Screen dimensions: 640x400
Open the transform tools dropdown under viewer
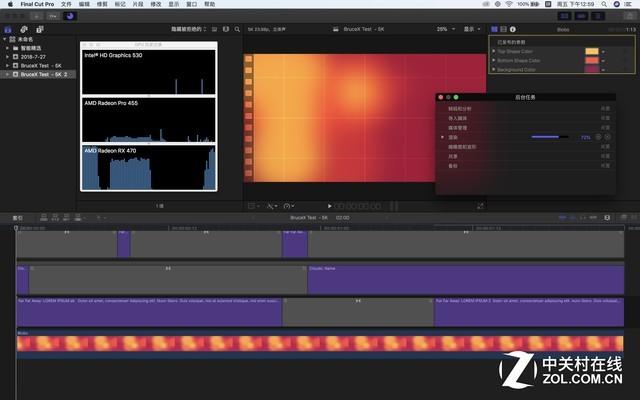(x=254, y=206)
